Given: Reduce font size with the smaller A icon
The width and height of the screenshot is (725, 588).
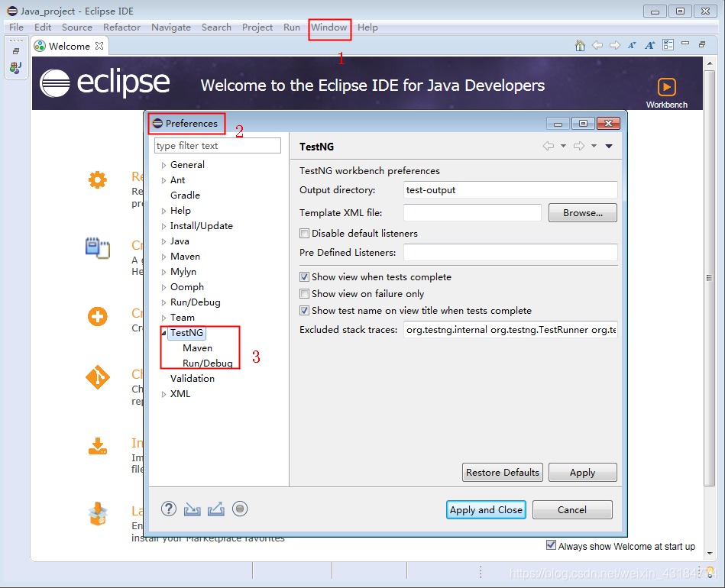Looking at the screenshot, I should point(632,45).
